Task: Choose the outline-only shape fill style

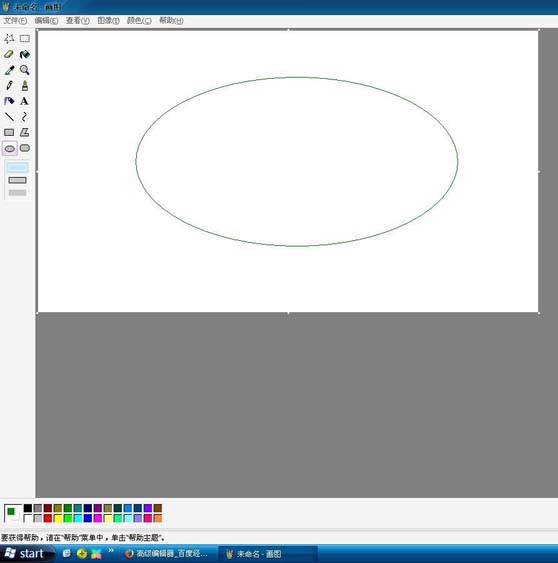Action: (x=18, y=167)
